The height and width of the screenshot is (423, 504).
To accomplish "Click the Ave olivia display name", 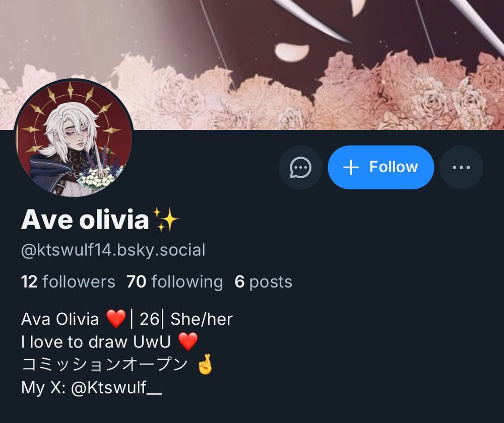I will [85, 220].
